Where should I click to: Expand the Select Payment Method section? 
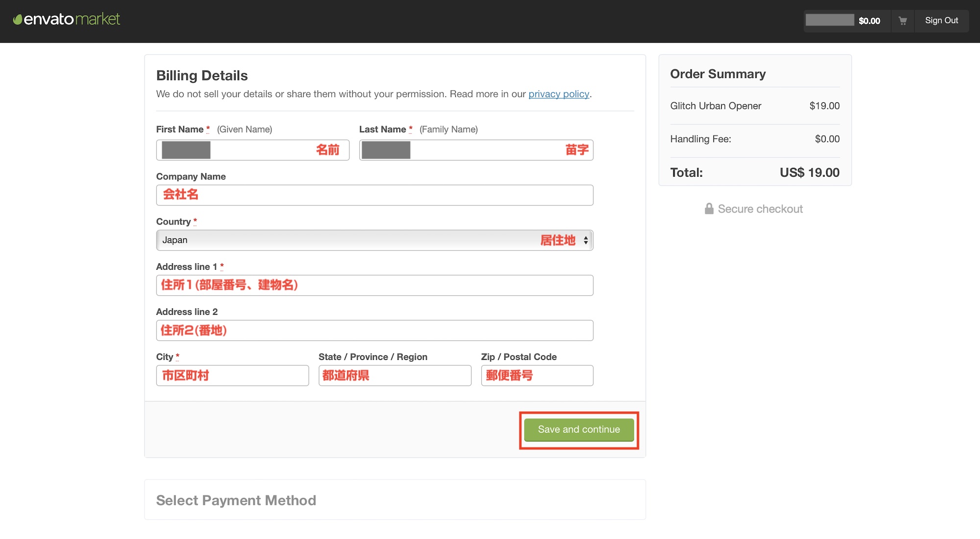coord(236,500)
